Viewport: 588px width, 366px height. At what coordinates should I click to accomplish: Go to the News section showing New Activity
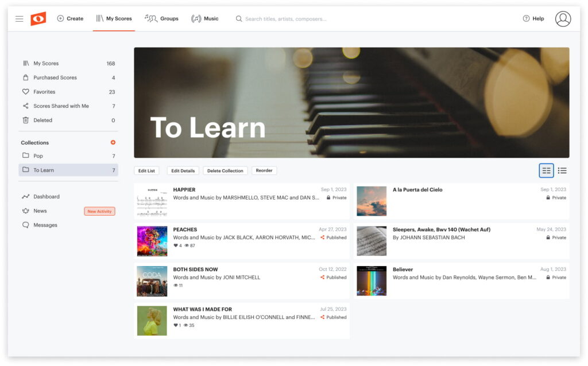tap(40, 211)
